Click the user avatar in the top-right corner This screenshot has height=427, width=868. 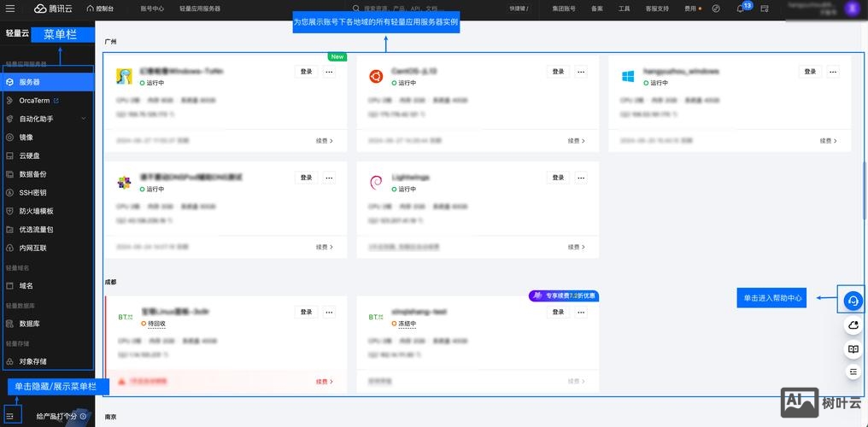point(852,9)
